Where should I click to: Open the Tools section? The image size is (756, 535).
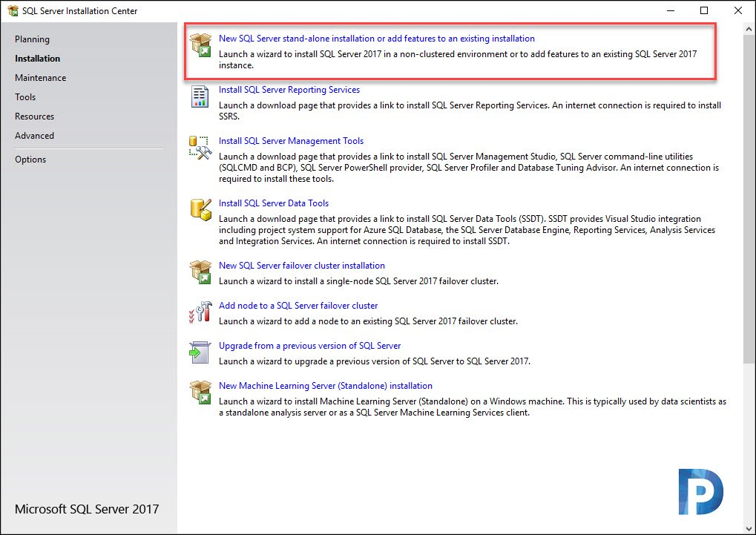(25, 97)
